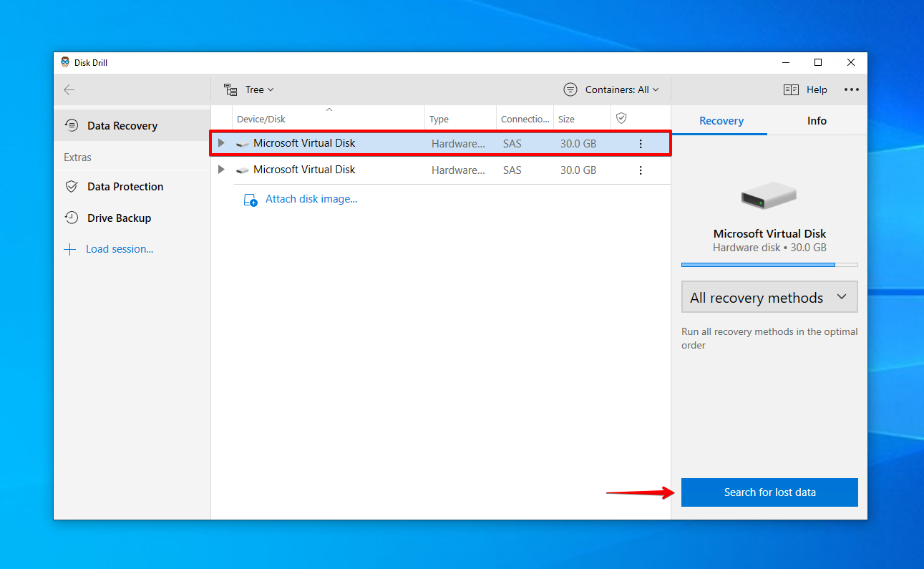
Task: Open the All recovery methods dropdown
Action: coord(769,297)
